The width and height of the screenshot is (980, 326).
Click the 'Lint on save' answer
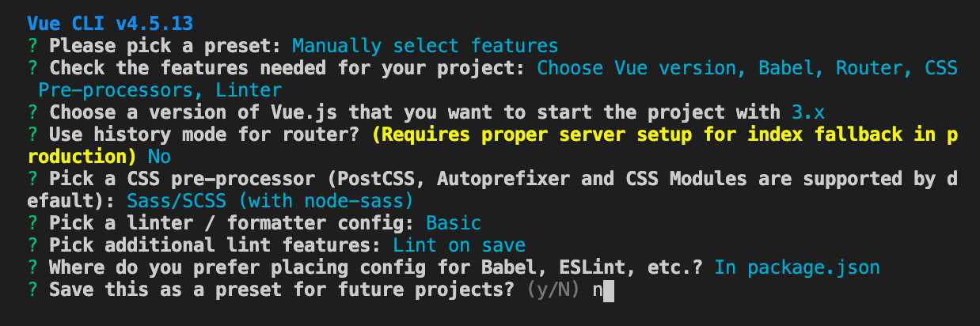tap(458, 245)
